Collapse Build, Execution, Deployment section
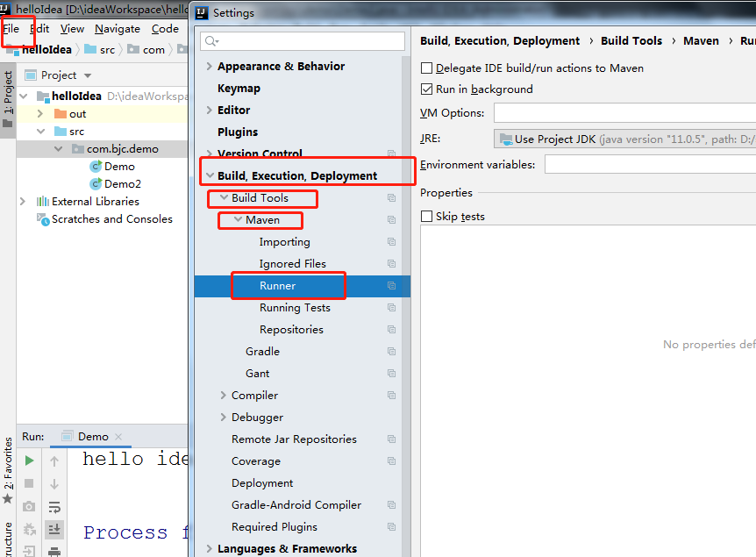Viewport: 756px width, 557px height. point(210,175)
